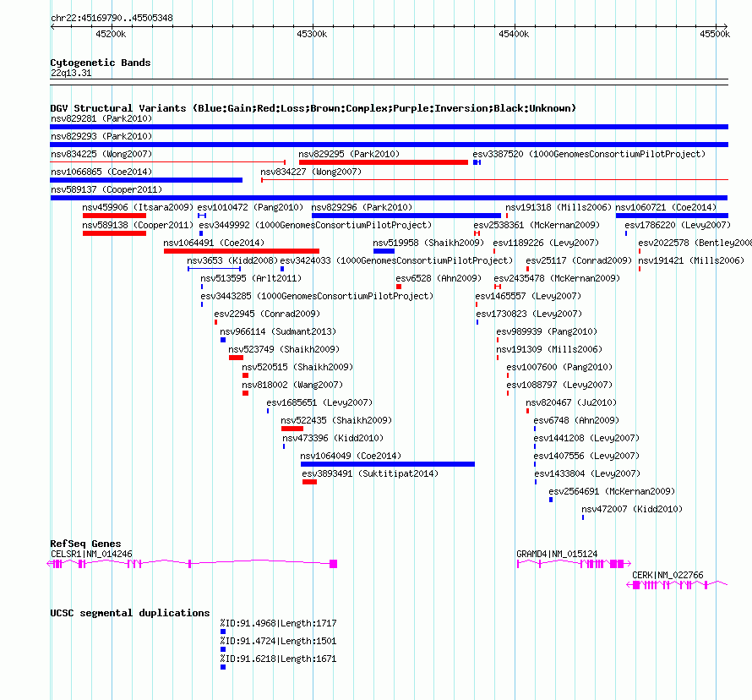Select nsv818002 (Wang2007) label
752x700 pixels.
point(292,385)
